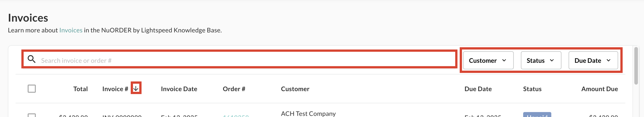Click the magnifying glass search icon

pos(32,59)
